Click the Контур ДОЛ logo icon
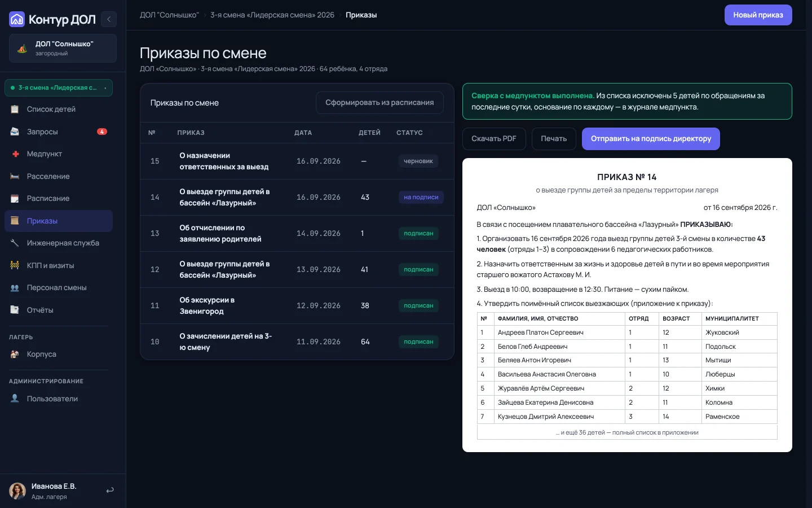 click(17, 20)
